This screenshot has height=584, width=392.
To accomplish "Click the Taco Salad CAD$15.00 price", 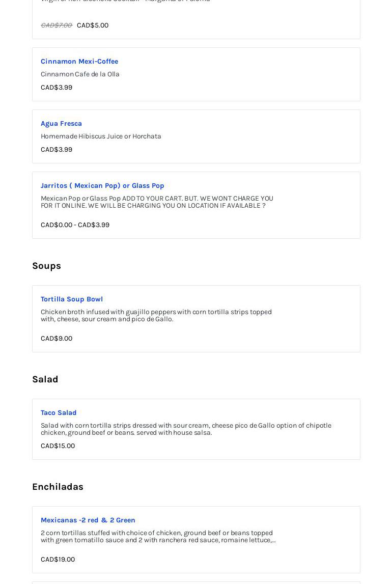I will [x=58, y=446].
